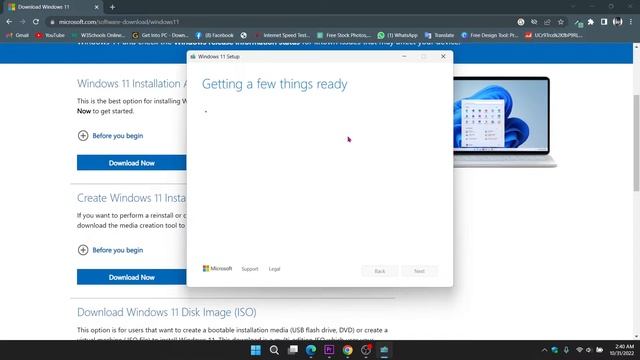Open the taskbar app with red notification badge
Image resolution: width=640 pixels, height=360 pixels.
click(366, 350)
